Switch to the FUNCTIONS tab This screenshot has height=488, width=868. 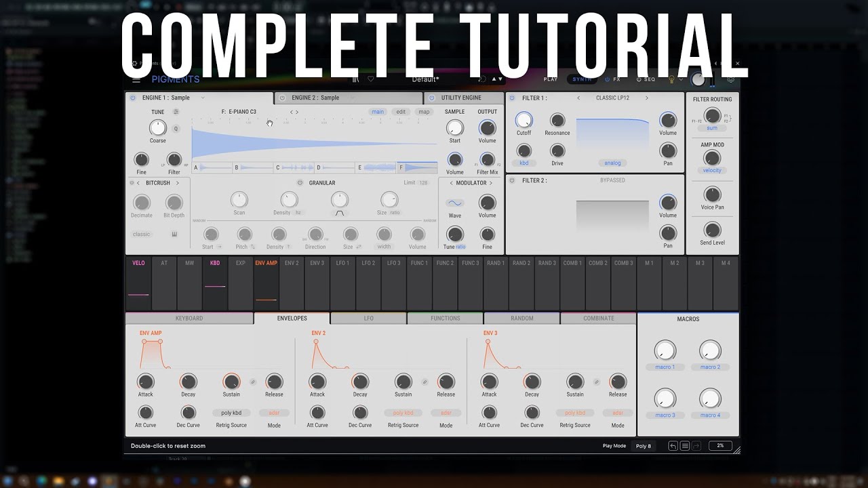tap(445, 318)
